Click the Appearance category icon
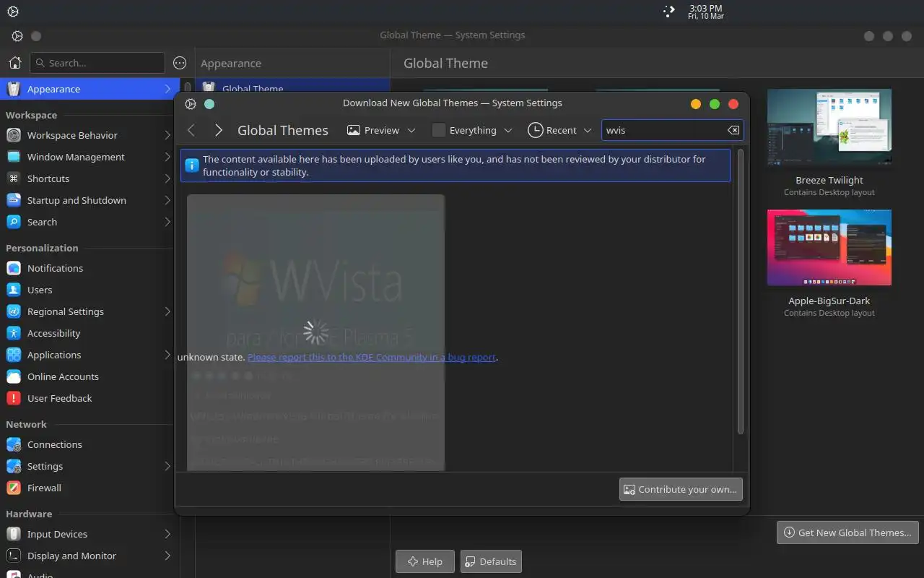Image resolution: width=924 pixels, height=578 pixels. (14, 89)
